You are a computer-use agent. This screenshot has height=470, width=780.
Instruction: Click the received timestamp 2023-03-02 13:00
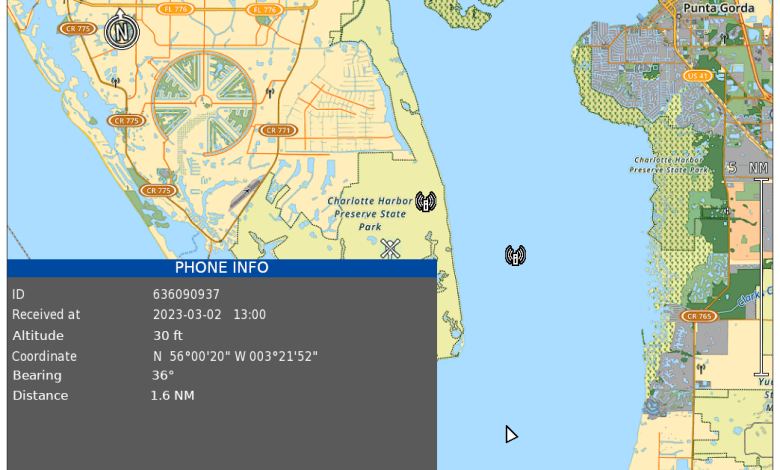[209, 314]
